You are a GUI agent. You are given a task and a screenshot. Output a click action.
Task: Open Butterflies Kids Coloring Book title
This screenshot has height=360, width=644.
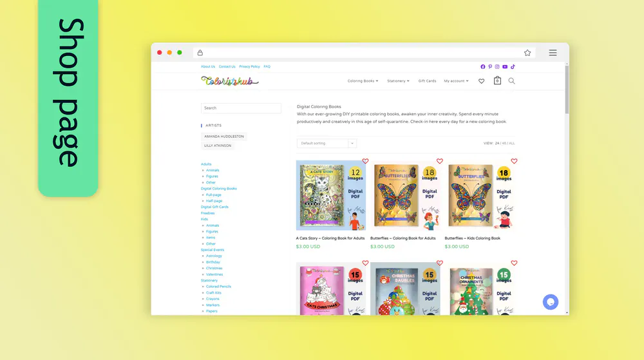472,238
